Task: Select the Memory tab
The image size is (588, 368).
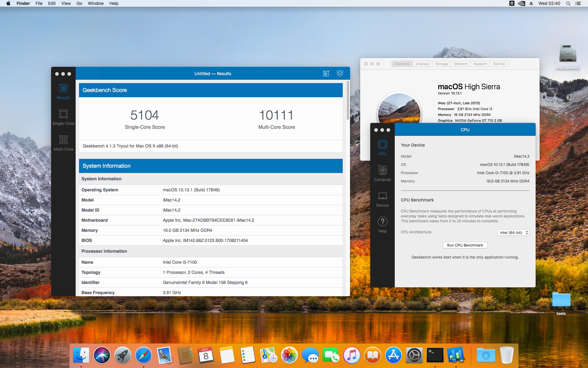Action: click(461, 64)
